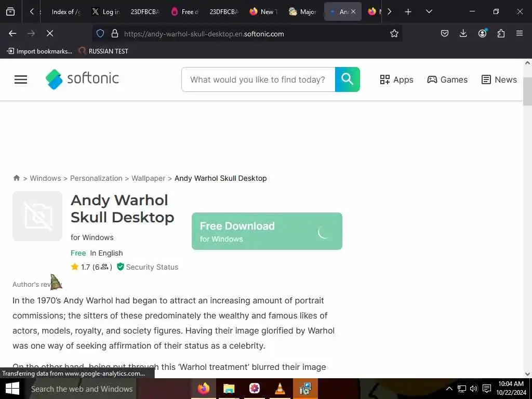The height and width of the screenshot is (399, 532).
Task: Open the Downloads panel
Action: 463,33
